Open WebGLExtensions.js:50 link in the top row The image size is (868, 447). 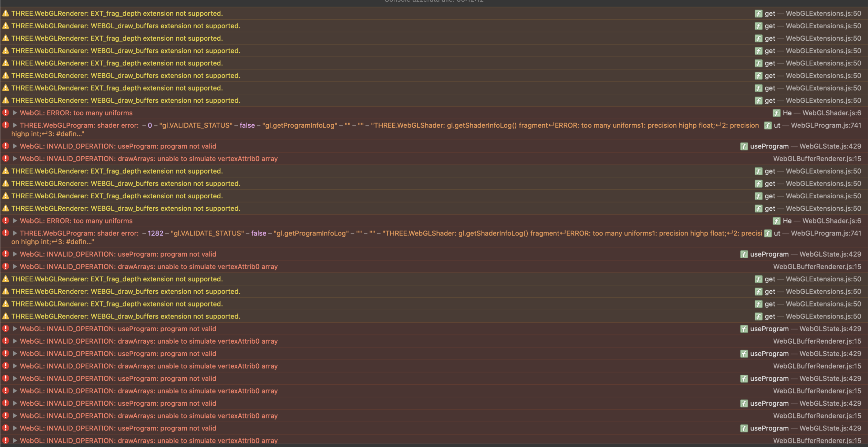(x=823, y=13)
